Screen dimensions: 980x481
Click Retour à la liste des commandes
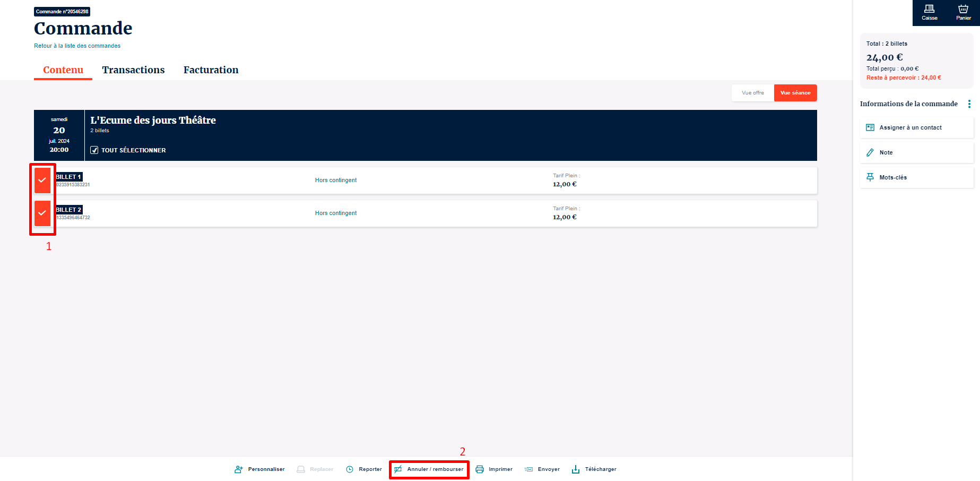tap(77, 46)
